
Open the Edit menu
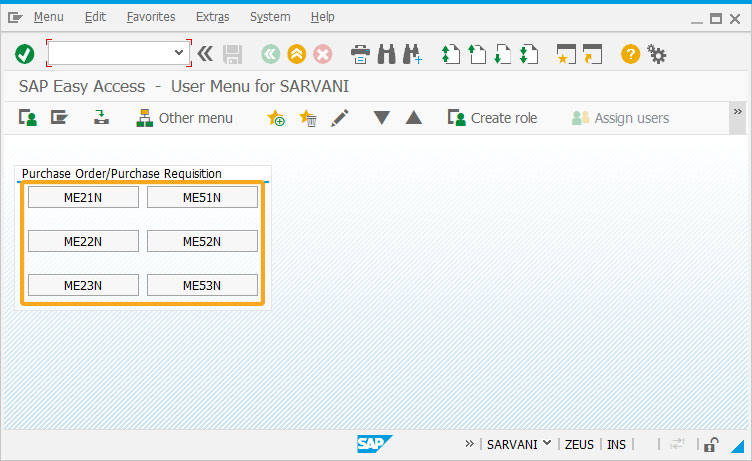95,17
